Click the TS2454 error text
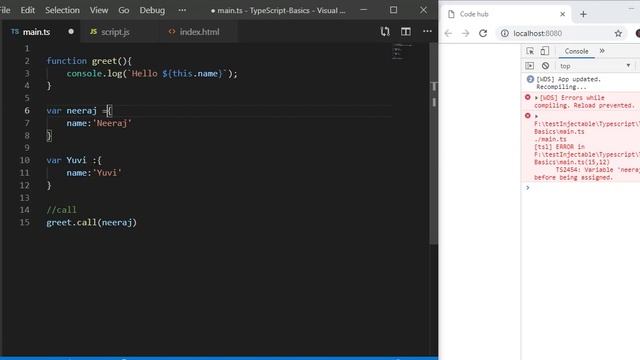640x360 pixels. pyautogui.click(x=587, y=173)
